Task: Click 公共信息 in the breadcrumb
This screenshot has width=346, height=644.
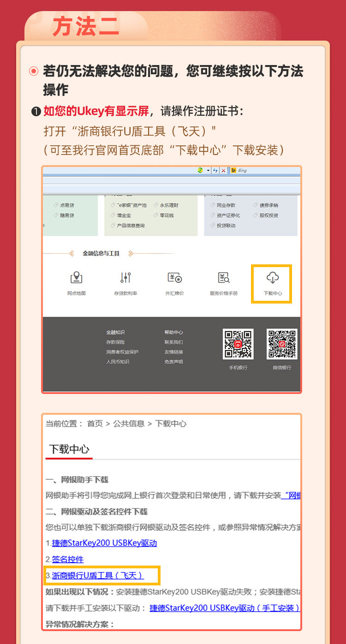Action: point(129,423)
